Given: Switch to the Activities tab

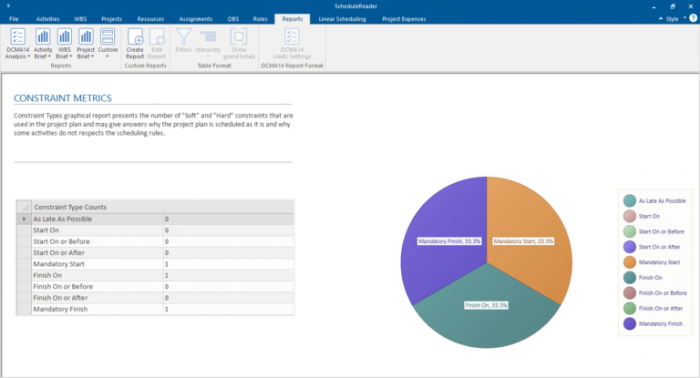Looking at the screenshot, I should pyautogui.click(x=48, y=19).
